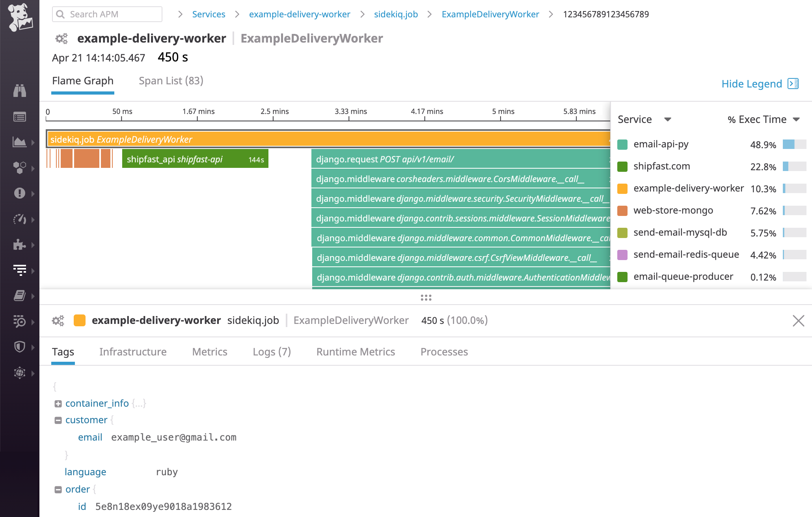Switch to the Span List tab
Screen dimensions: 812x517
tap(171, 80)
